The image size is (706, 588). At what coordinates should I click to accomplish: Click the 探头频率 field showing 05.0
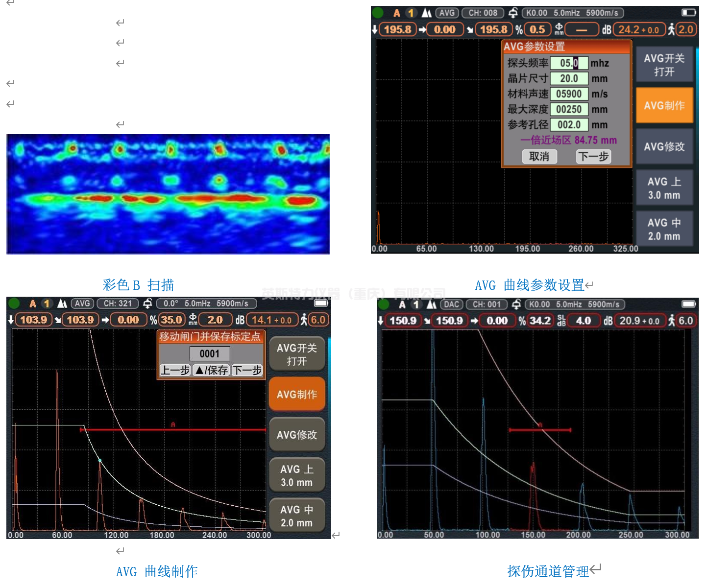569,63
